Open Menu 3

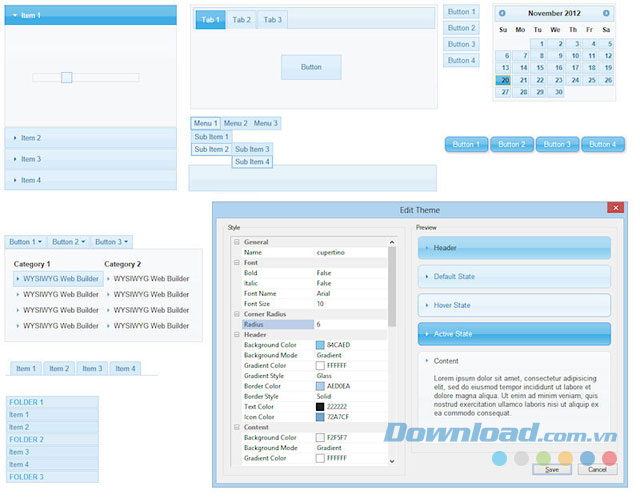265,123
